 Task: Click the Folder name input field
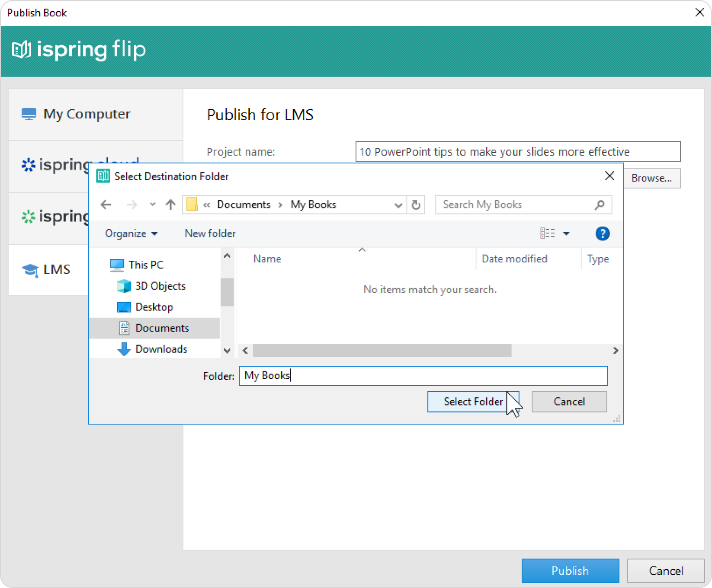tap(423, 376)
